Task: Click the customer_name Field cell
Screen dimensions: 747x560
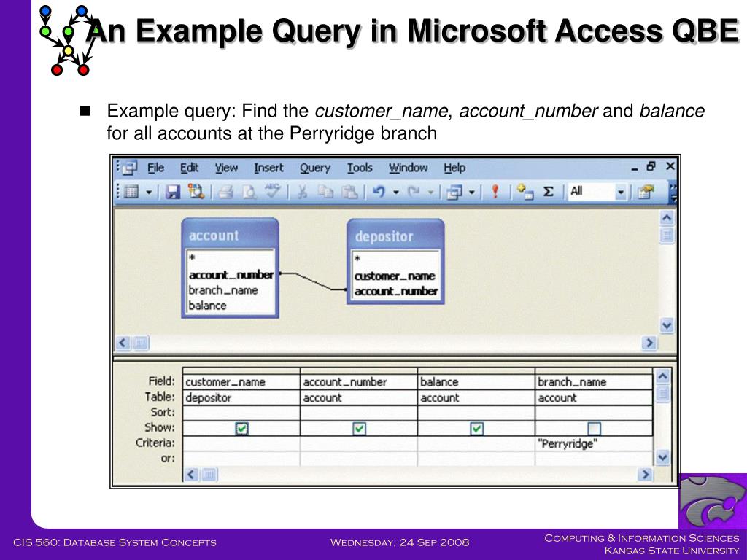Action: click(241, 382)
